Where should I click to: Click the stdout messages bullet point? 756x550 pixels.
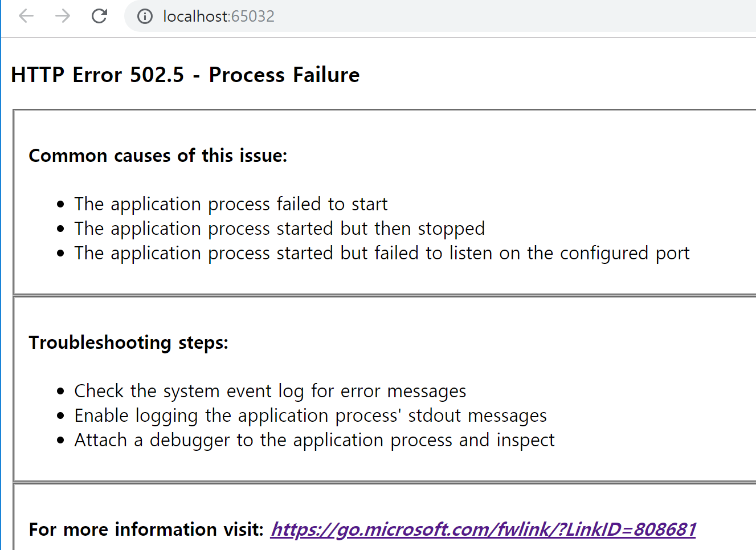tap(309, 415)
